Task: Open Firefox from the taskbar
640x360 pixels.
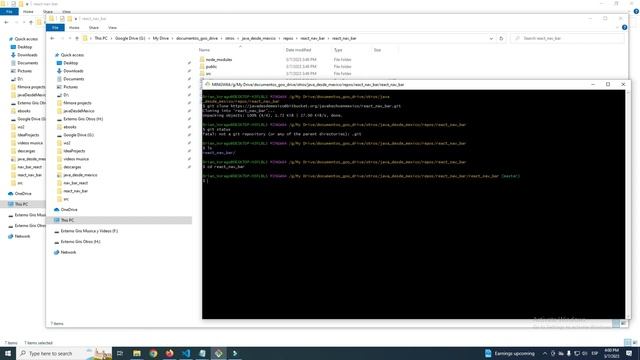Action: tap(169, 353)
